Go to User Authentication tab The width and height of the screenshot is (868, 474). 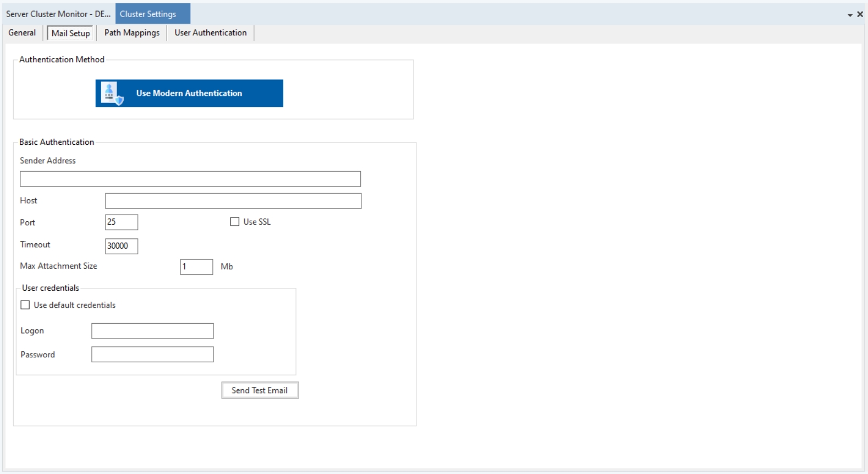point(211,33)
